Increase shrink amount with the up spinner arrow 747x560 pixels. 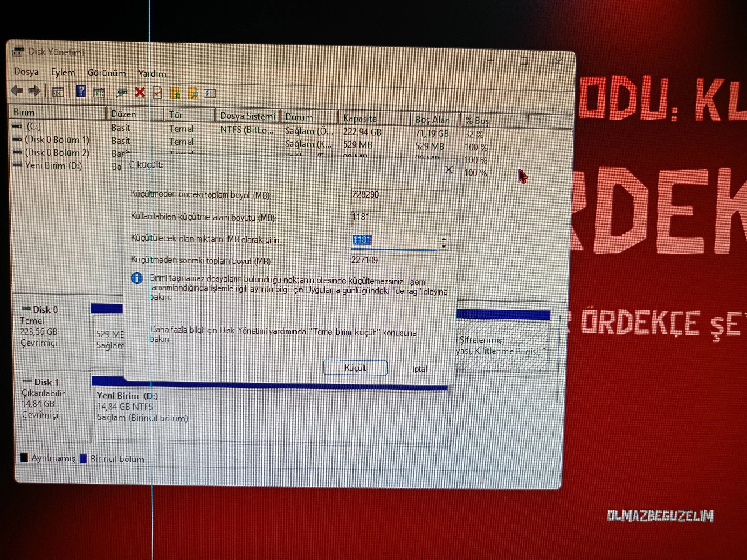coord(444,239)
